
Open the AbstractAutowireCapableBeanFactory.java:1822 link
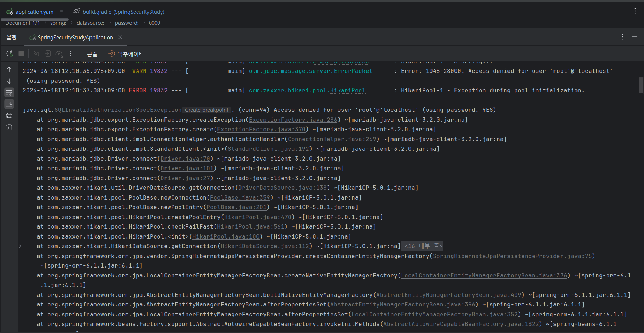point(461,324)
